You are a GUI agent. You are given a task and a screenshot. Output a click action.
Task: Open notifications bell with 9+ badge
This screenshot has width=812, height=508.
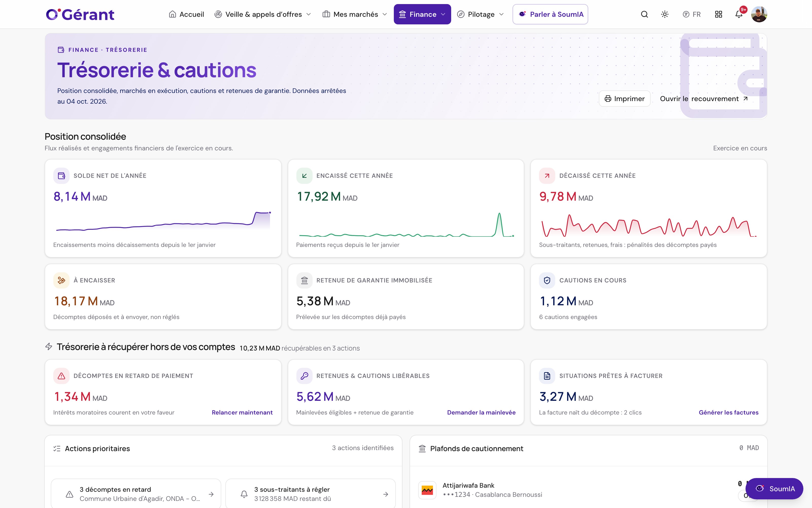click(x=739, y=14)
